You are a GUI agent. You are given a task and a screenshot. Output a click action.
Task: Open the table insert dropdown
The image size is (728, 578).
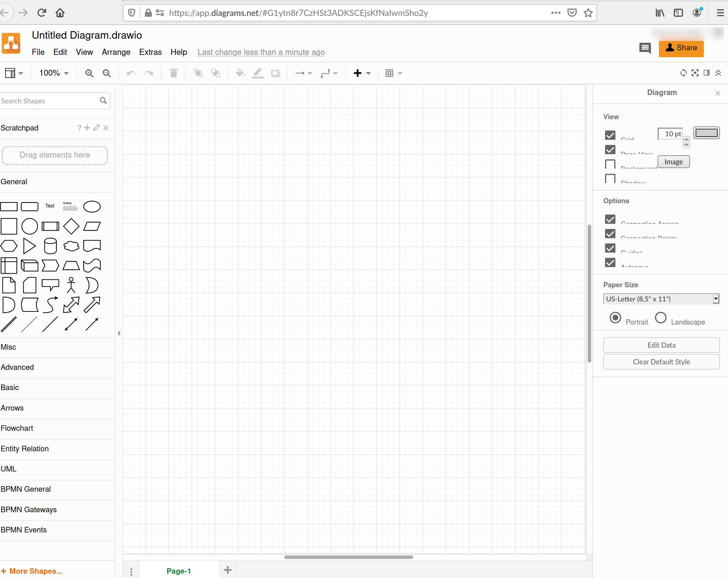[x=394, y=73]
